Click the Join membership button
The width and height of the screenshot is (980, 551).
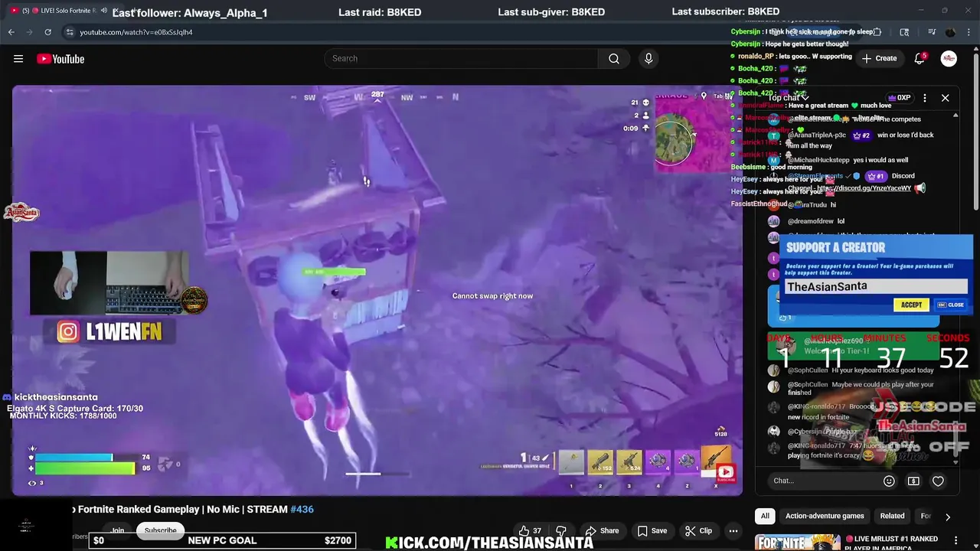coord(117,530)
